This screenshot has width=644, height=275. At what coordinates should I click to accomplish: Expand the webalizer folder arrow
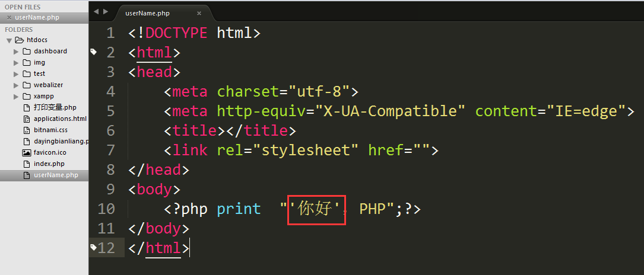[x=17, y=85]
